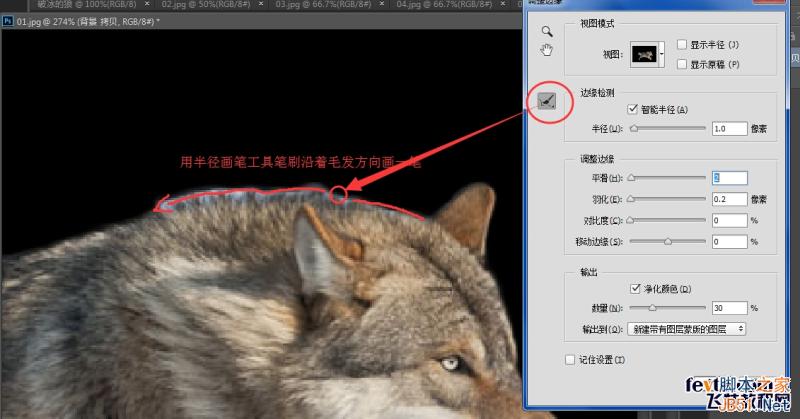Close the 04.jpg document tab
This screenshot has height=419, width=800.
504,4
